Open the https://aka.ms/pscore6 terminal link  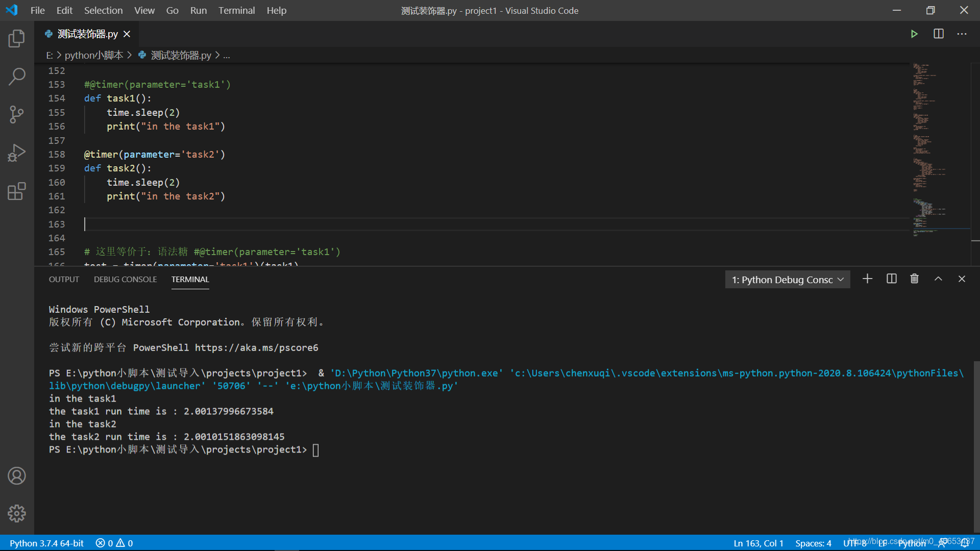click(256, 348)
